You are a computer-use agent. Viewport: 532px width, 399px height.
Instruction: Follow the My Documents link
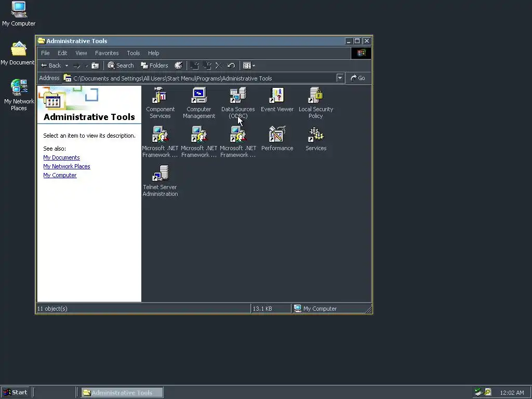click(x=61, y=157)
